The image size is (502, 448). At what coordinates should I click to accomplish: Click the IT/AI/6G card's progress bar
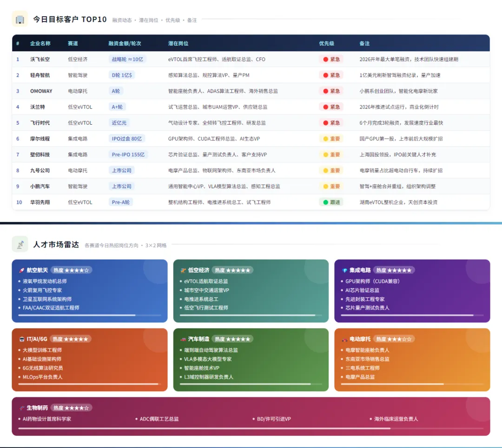click(x=90, y=384)
